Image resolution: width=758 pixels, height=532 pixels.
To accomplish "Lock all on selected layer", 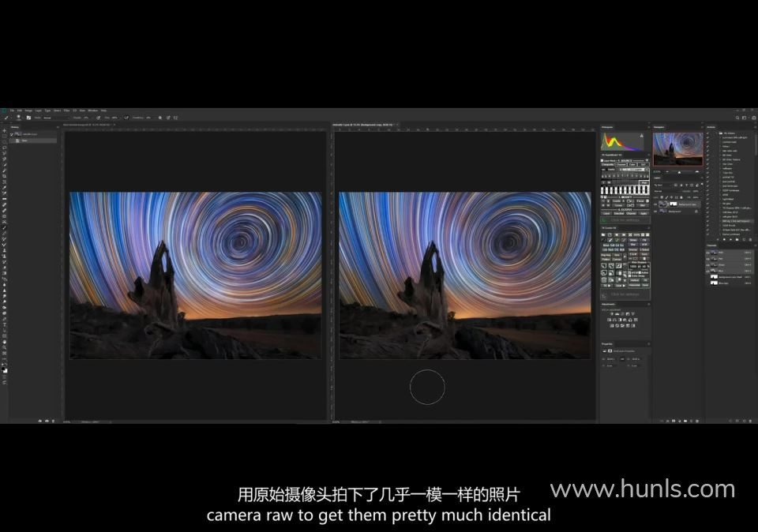I will [681, 197].
